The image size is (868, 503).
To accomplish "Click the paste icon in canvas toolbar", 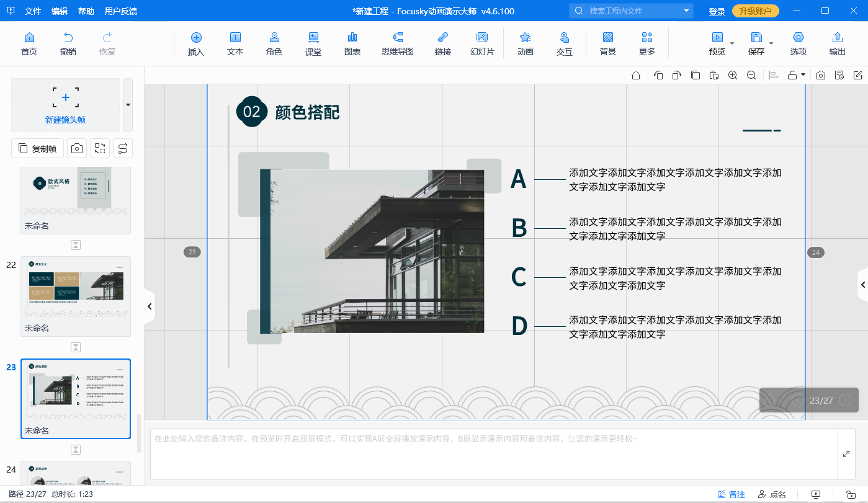I will tap(714, 75).
